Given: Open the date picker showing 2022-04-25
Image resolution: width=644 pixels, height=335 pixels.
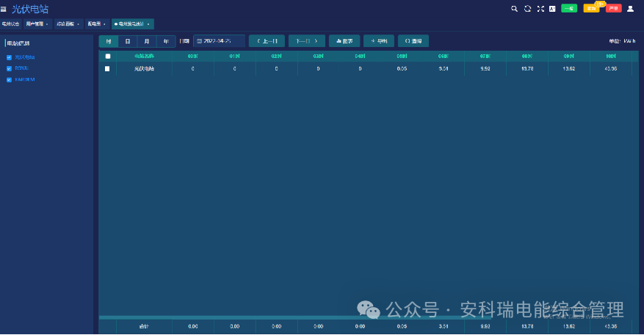Looking at the screenshot, I should pos(219,41).
